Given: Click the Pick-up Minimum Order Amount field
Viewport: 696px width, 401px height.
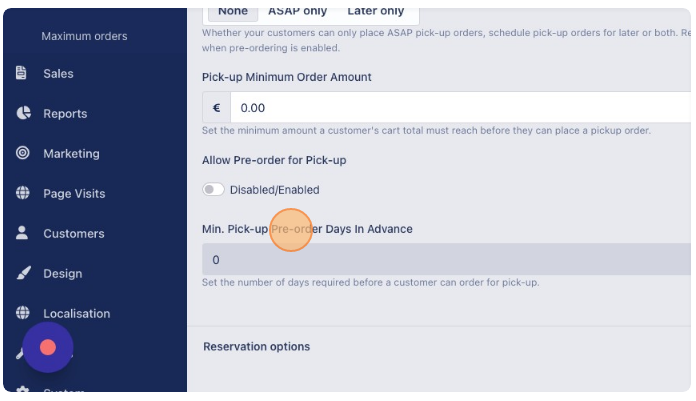Looking at the screenshot, I should (460, 107).
